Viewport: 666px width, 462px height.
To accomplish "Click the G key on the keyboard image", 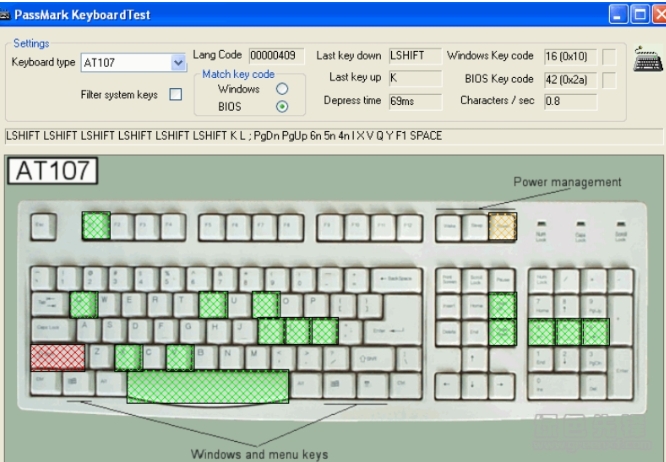I will pos(192,331).
